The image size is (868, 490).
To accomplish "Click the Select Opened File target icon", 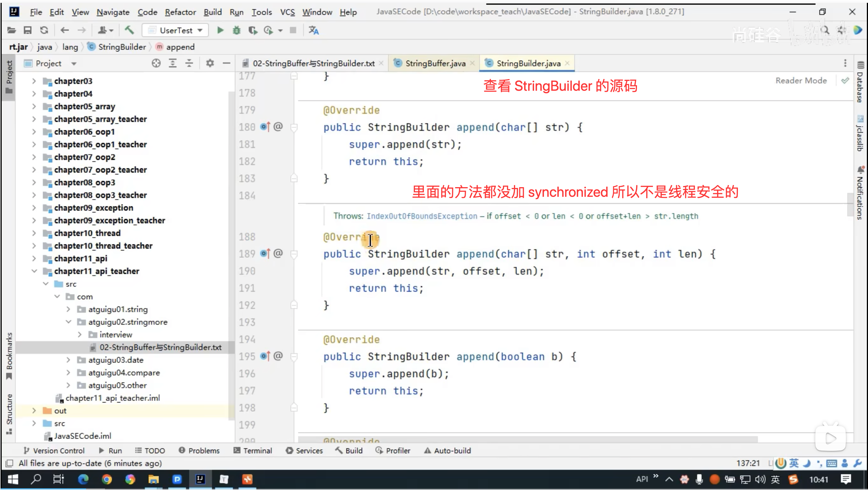I will point(156,63).
